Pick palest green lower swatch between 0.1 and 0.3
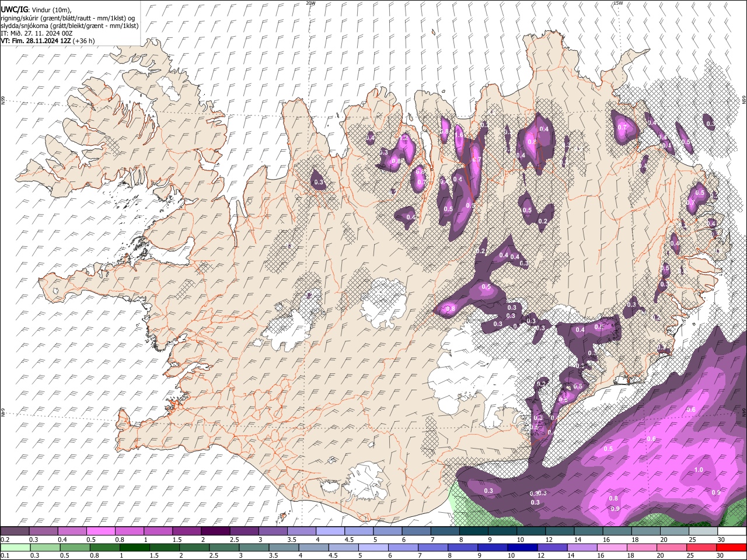This screenshot has height=560, width=747. (15, 547)
